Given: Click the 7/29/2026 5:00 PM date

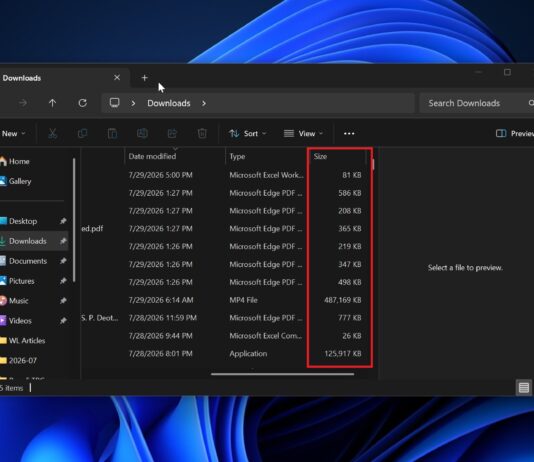Looking at the screenshot, I should click(160, 175).
